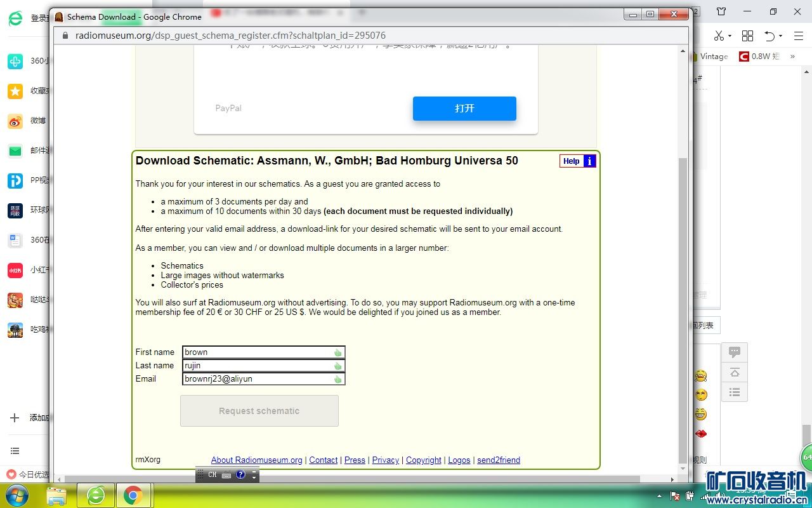Click the address bar URL in Chrome popup
The image size is (812, 508).
click(231, 36)
